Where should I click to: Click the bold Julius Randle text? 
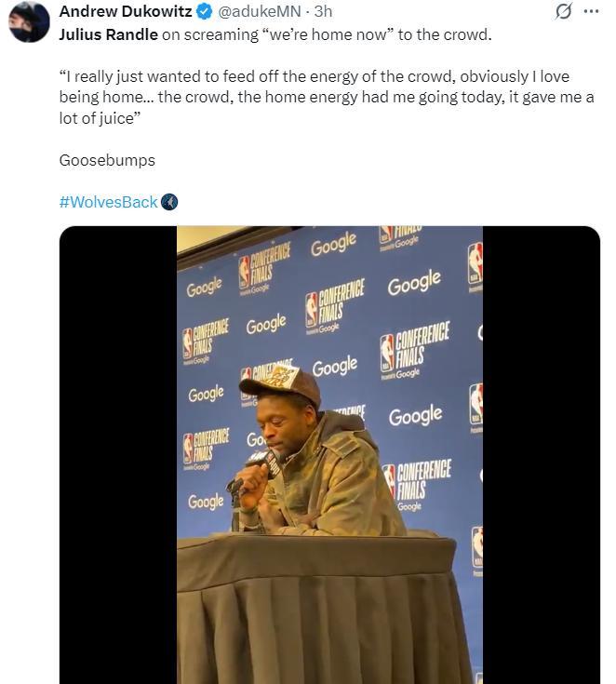pos(108,34)
